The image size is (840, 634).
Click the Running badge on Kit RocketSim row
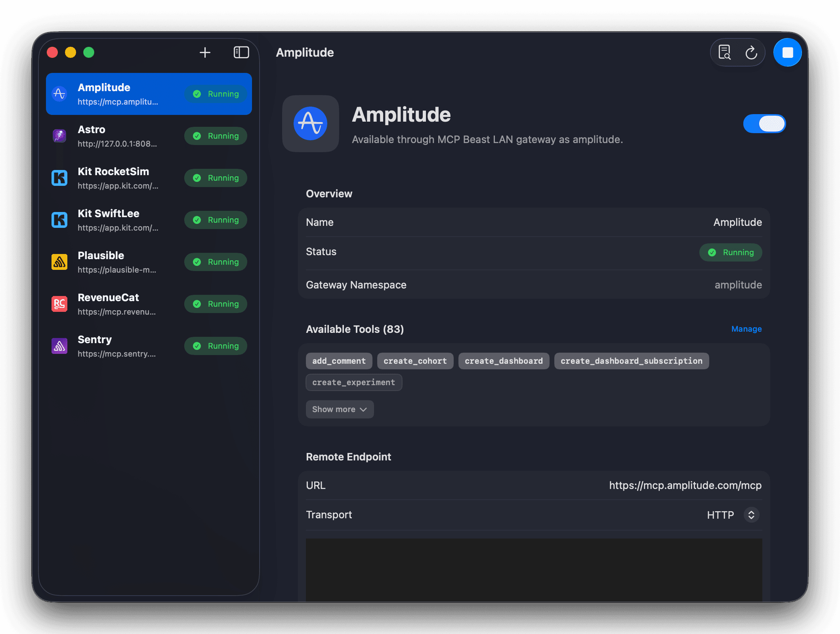click(x=216, y=178)
